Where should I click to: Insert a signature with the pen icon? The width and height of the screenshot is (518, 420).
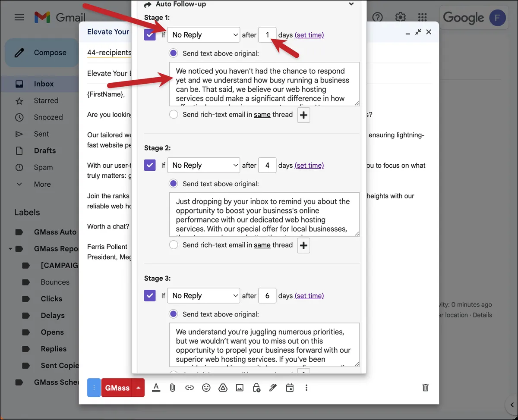coord(273,388)
